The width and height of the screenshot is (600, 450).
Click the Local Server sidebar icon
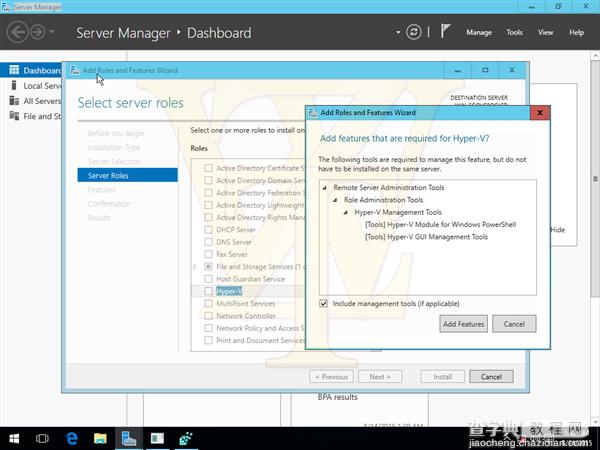pyautogui.click(x=14, y=85)
